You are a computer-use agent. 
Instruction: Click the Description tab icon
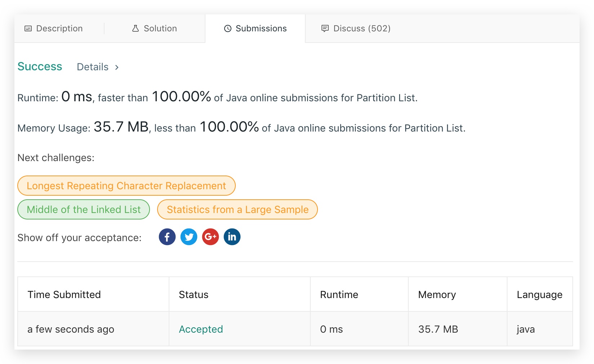28,28
